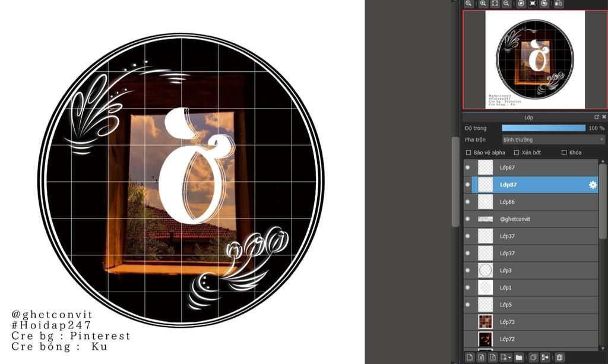Screen dimensions: 608x364
Task: Click the Lớp86 layer thumbnail
Action: (485, 202)
